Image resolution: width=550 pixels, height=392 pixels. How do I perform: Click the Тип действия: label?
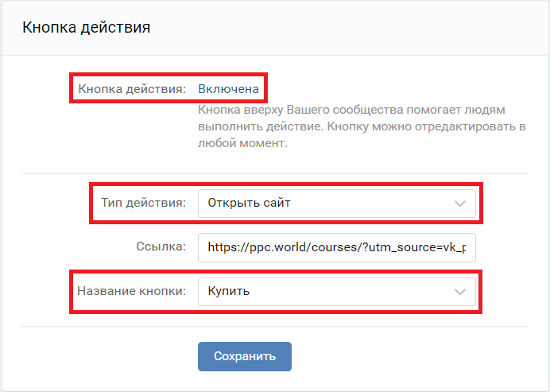(144, 203)
